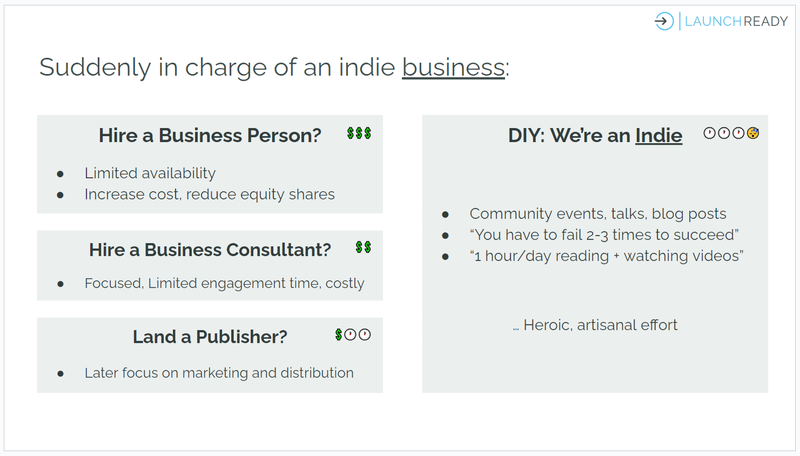Click the LAUNCHREADY brand text
The image size is (800, 456).
[x=734, y=22]
